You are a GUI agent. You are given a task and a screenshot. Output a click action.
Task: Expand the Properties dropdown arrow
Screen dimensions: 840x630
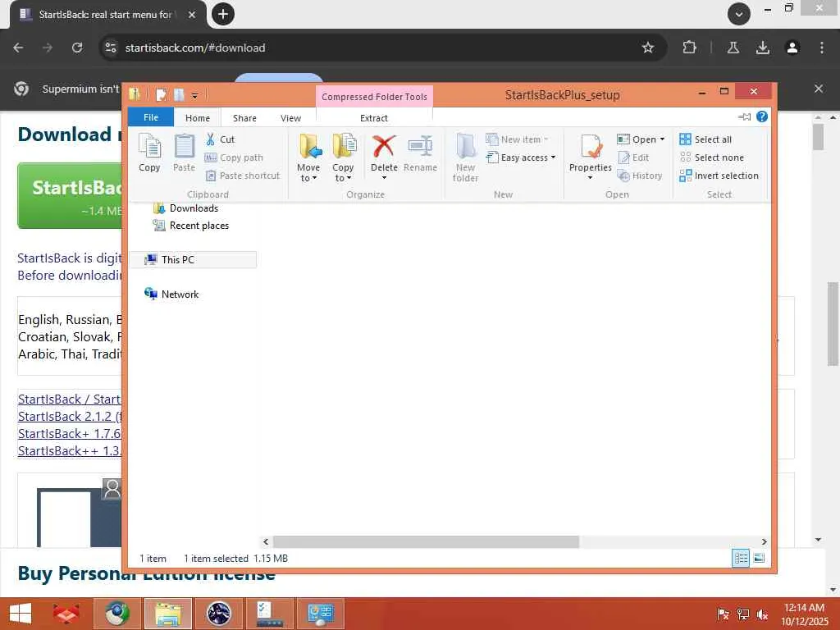[591, 177]
